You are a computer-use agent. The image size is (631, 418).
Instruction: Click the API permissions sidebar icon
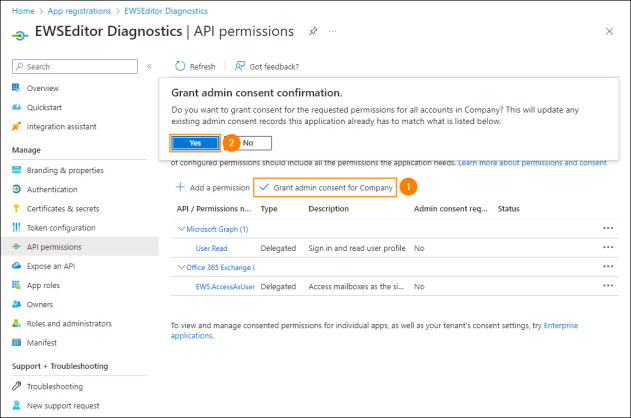[16, 247]
